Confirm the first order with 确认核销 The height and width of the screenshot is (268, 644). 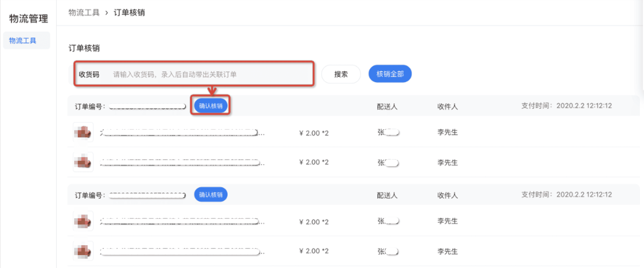[x=211, y=105]
